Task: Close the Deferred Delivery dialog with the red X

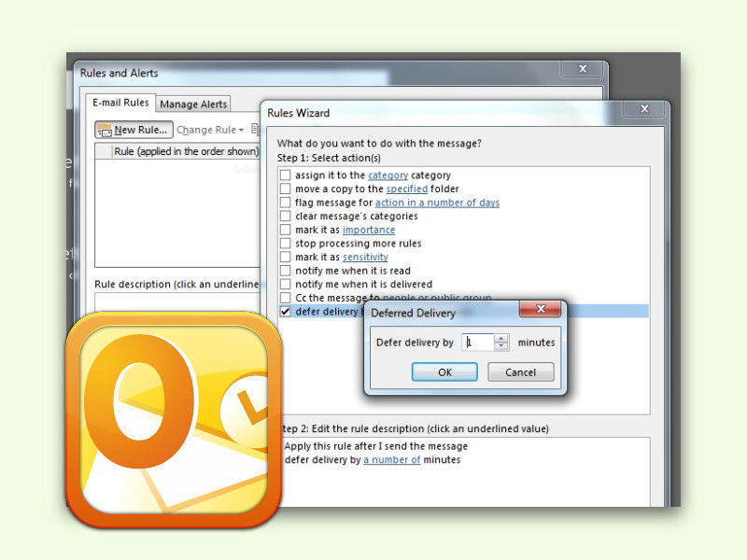Action: [x=541, y=309]
